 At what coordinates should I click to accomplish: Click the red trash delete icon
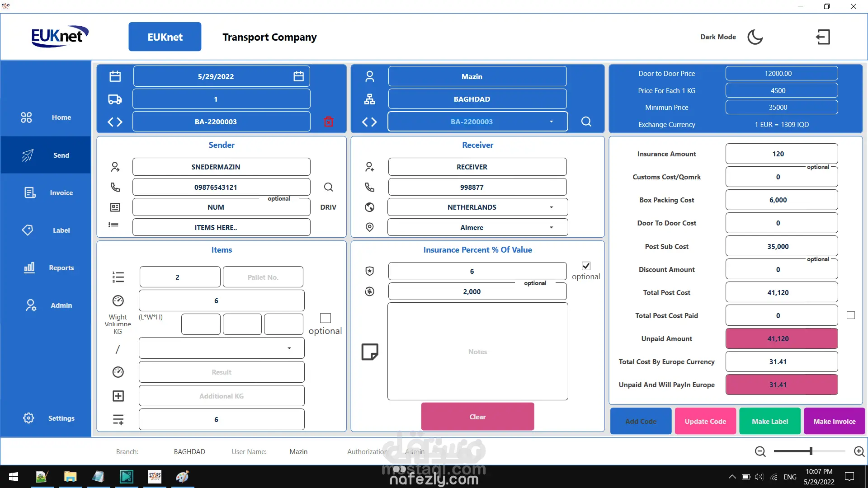tap(329, 122)
